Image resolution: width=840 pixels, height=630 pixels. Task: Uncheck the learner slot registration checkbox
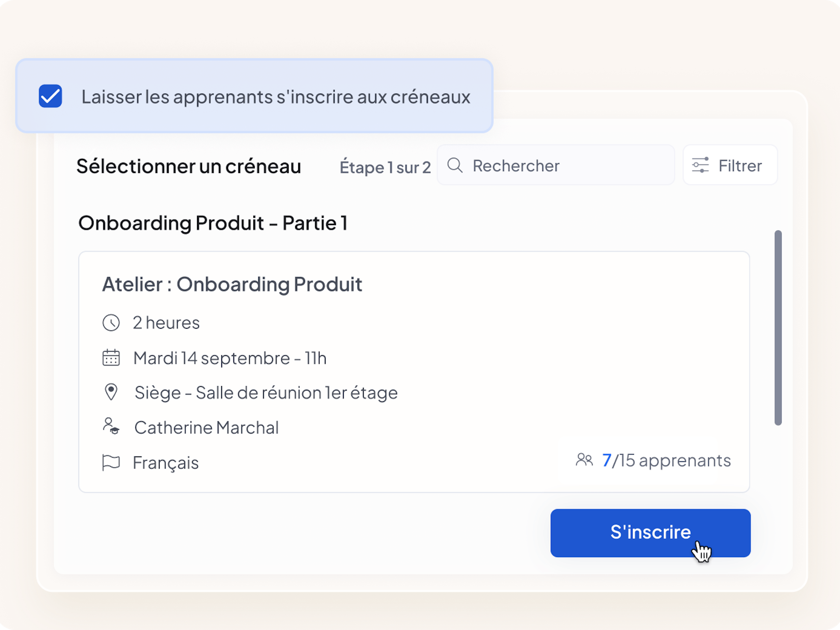click(51, 96)
